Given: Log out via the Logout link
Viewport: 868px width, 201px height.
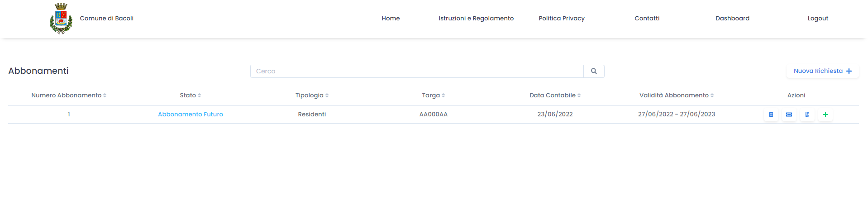Looking at the screenshot, I should point(818,19).
